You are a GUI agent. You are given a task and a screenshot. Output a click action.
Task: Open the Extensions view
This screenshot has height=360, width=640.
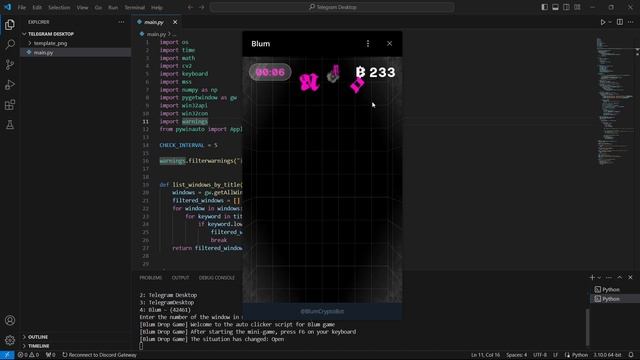pyautogui.click(x=10, y=105)
